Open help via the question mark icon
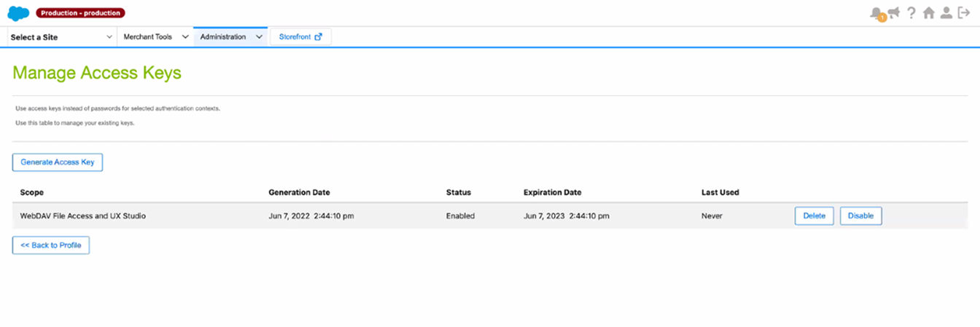 911,12
